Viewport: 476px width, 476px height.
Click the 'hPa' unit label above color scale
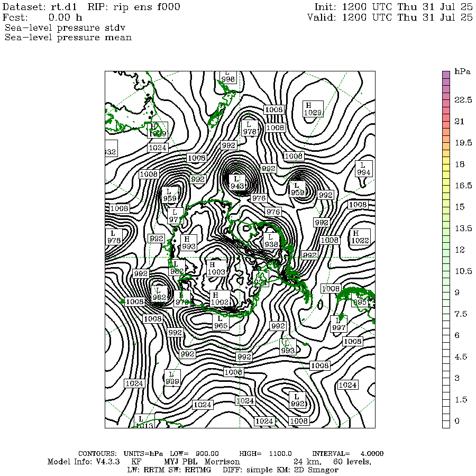(462, 71)
